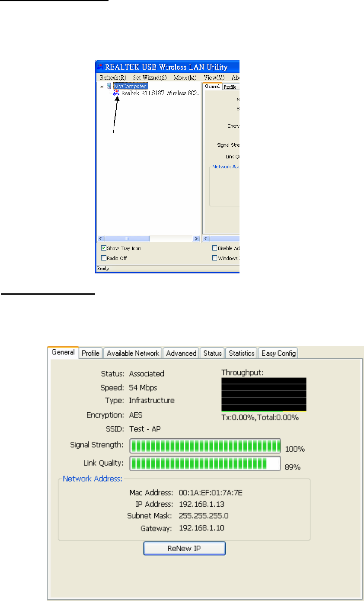This screenshot has width=364, height=601.
Task: Switch to the Available Network tab
Action: (133, 353)
